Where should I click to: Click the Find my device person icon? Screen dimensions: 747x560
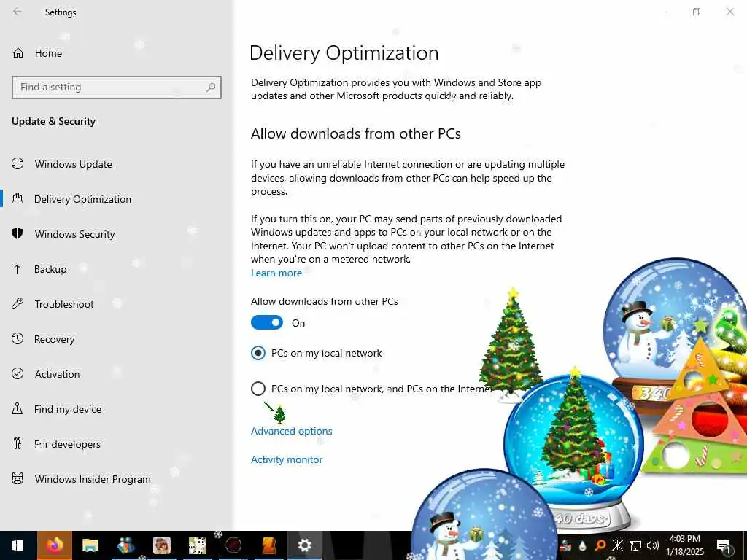[x=18, y=408]
